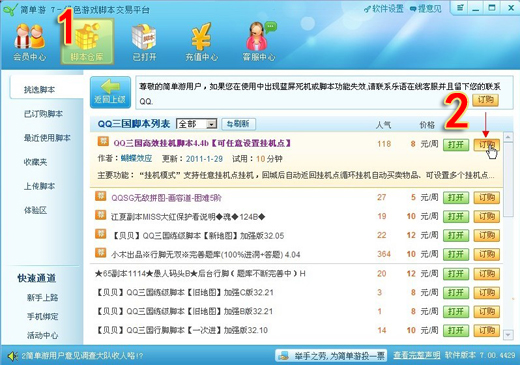
Task: Click 打开 for QQ三国高效挂机脚本4.4b
Action: click(x=456, y=145)
